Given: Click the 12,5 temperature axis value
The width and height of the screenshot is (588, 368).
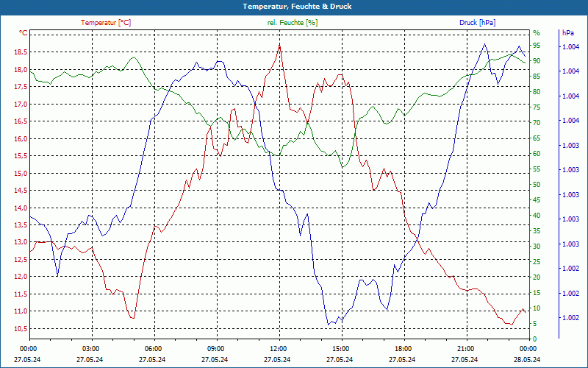Looking at the screenshot, I should click(21, 260).
